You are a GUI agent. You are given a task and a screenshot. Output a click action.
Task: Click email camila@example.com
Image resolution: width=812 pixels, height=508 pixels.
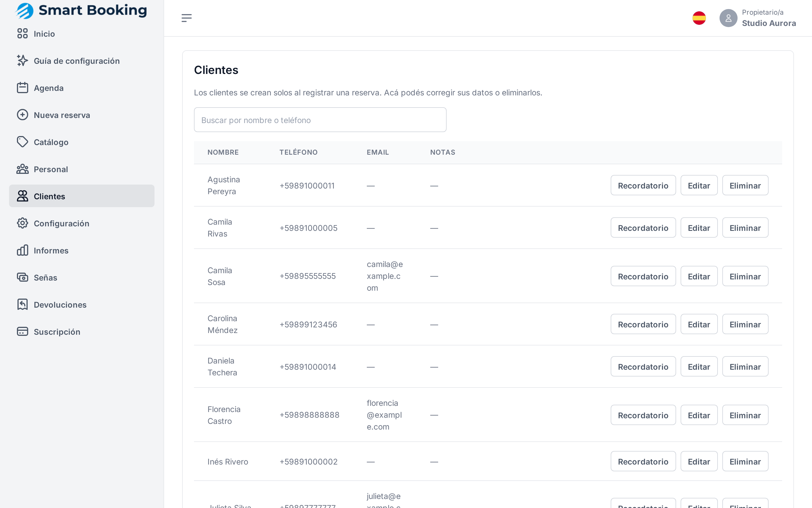[x=385, y=276]
